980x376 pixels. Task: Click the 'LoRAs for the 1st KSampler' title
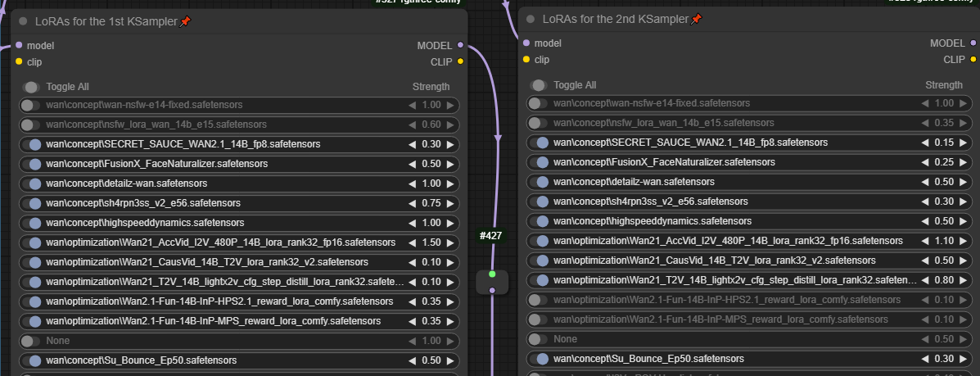point(106,21)
